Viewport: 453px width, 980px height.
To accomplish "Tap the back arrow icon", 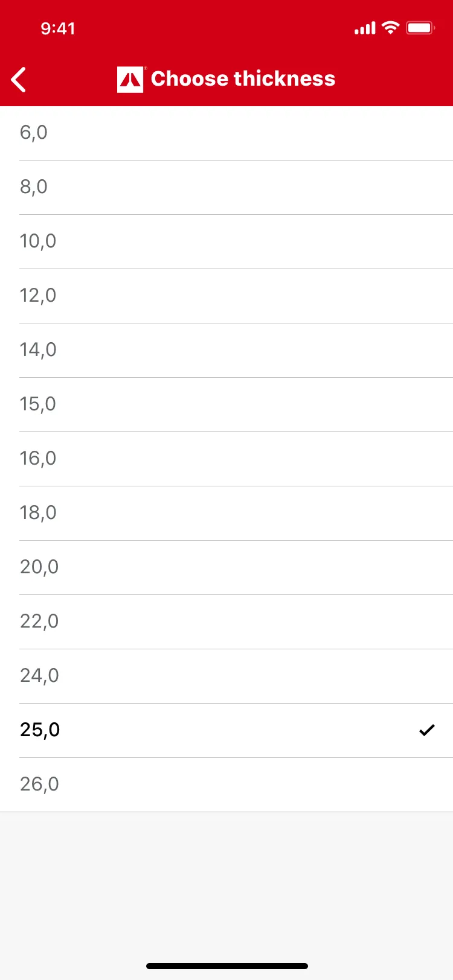I will [19, 80].
